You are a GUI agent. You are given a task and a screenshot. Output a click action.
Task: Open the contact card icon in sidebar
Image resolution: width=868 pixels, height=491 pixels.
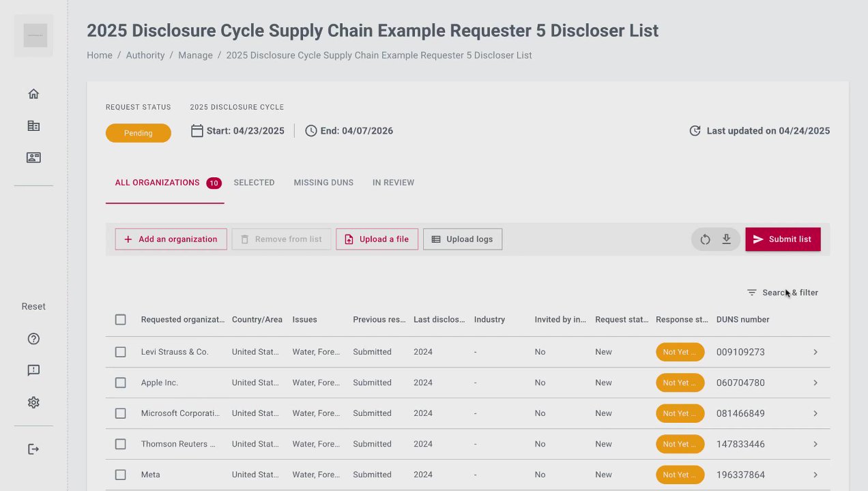pyautogui.click(x=33, y=158)
